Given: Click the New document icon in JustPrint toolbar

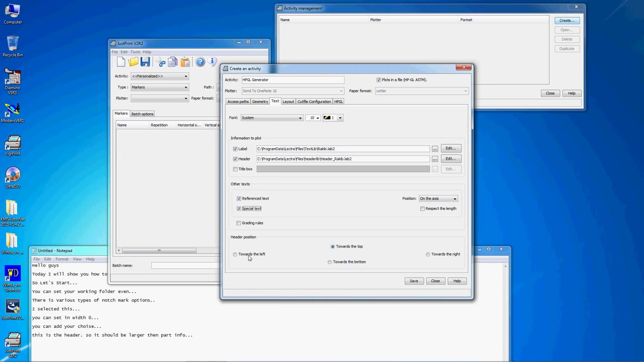Looking at the screenshot, I should 121,62.
